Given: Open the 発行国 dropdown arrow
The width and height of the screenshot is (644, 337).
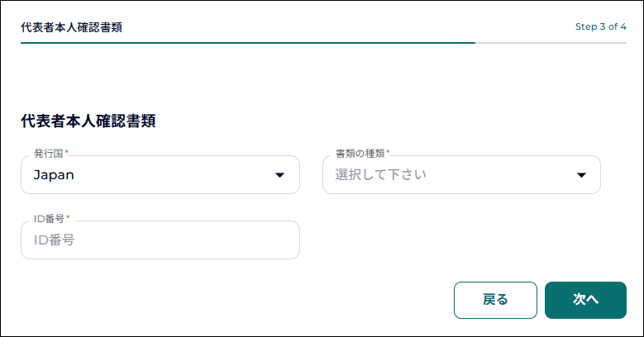Looking at the screenshot, I should click(x=279, y=175).
